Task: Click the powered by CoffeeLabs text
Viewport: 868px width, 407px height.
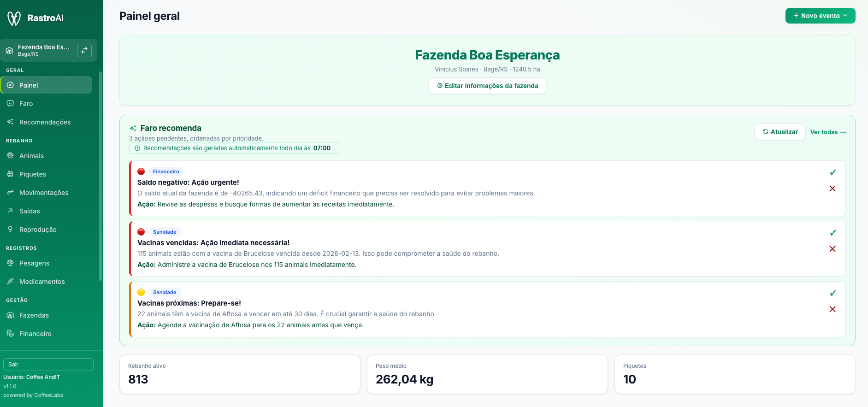Action: [33, 395]
